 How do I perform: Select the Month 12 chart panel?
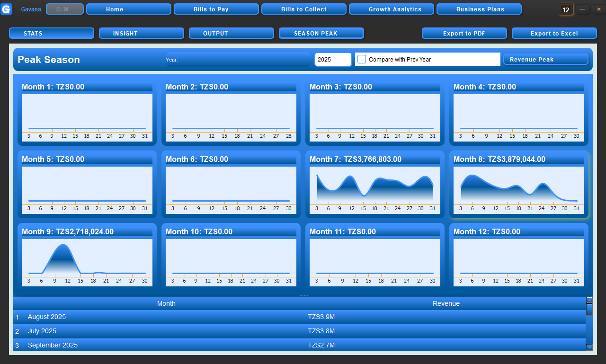pyautogui.click(x=519, y=257)
